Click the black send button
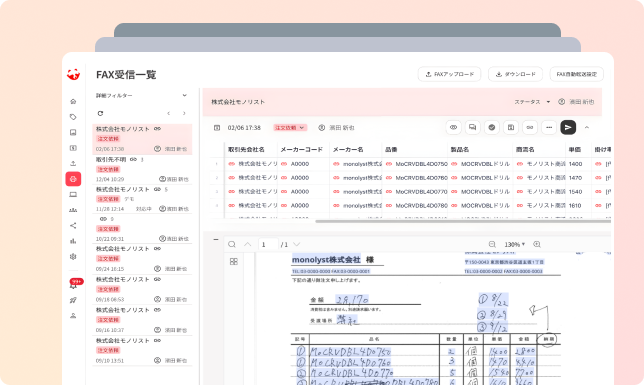The width and height of the screenshot is (644, 385). 568,127
